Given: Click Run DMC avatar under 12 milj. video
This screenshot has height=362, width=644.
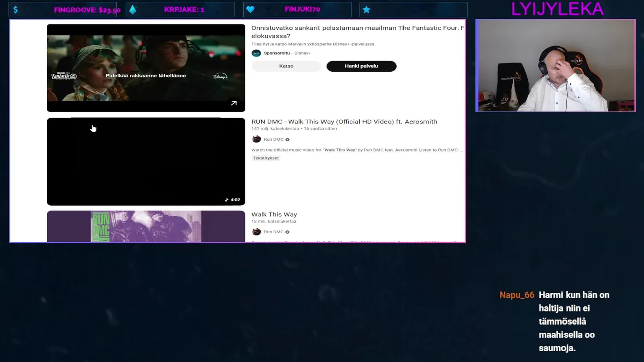Looking at the screenshot, I should [x=256, y=232].
